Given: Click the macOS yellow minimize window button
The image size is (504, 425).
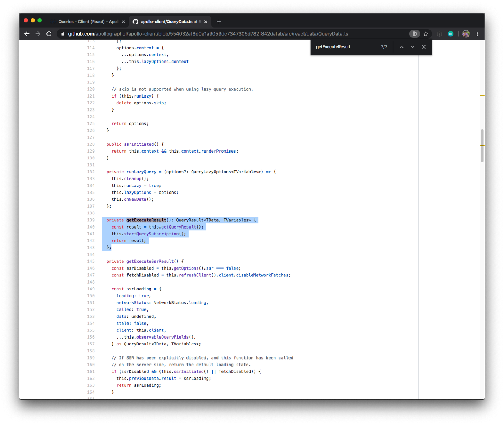Looking at the screenshot, I should pyautogui.click(x=33, y=21).
